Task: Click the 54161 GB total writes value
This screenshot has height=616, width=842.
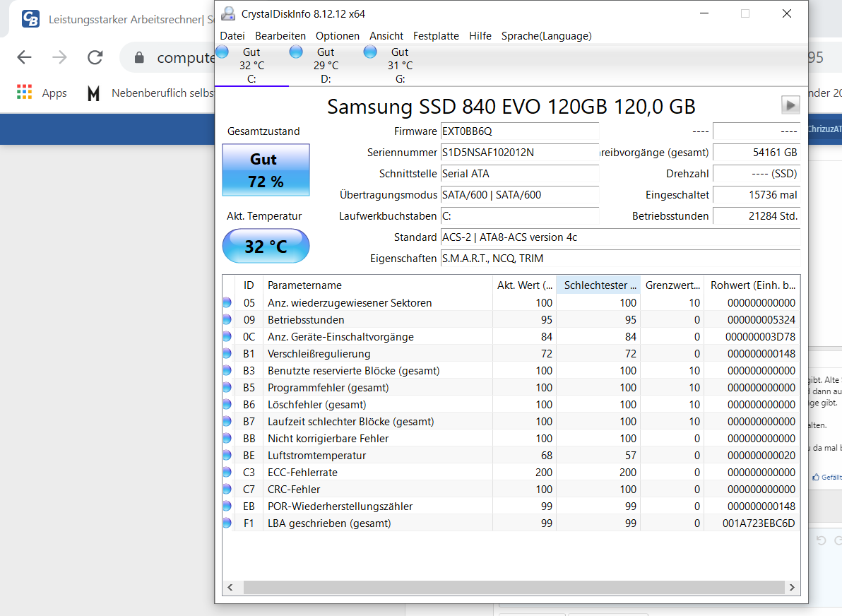Action: tap(757, 153)
